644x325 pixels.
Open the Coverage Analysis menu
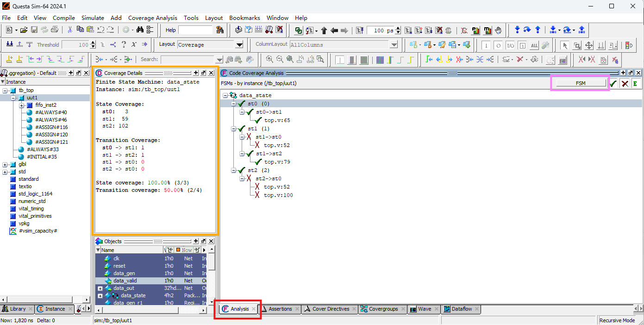click(x=153, y=18)
